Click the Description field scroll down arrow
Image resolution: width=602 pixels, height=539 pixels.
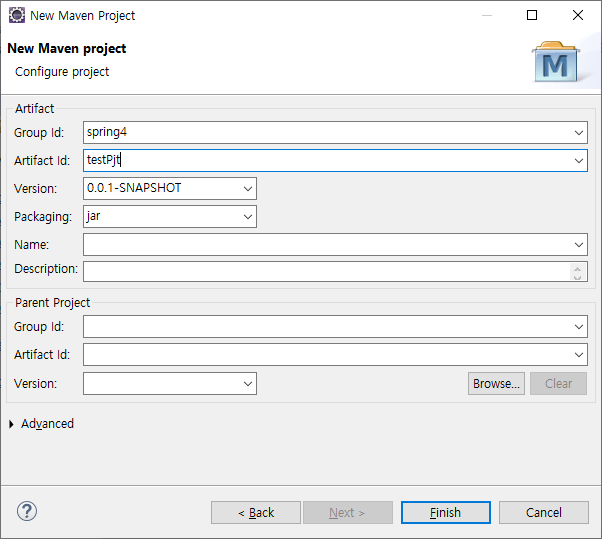[577, 276]
